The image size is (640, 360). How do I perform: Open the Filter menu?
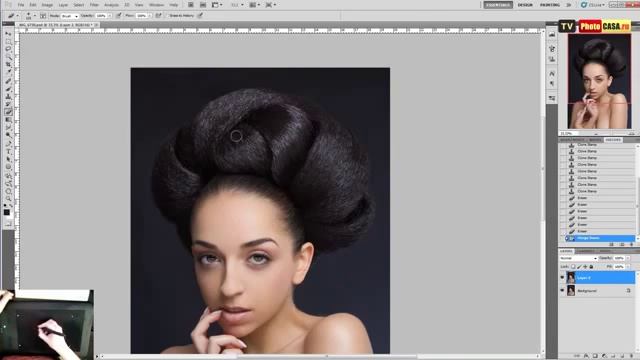[x=94, y=5]
